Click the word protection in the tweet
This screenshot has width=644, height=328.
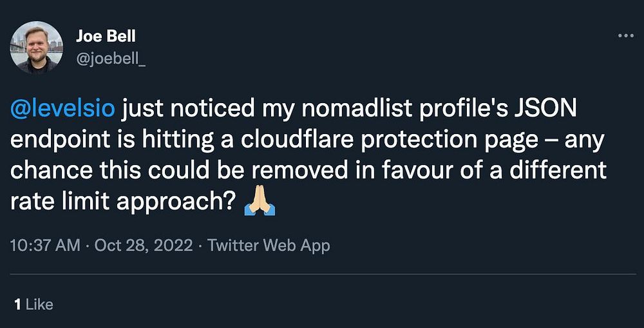point(436,140)
